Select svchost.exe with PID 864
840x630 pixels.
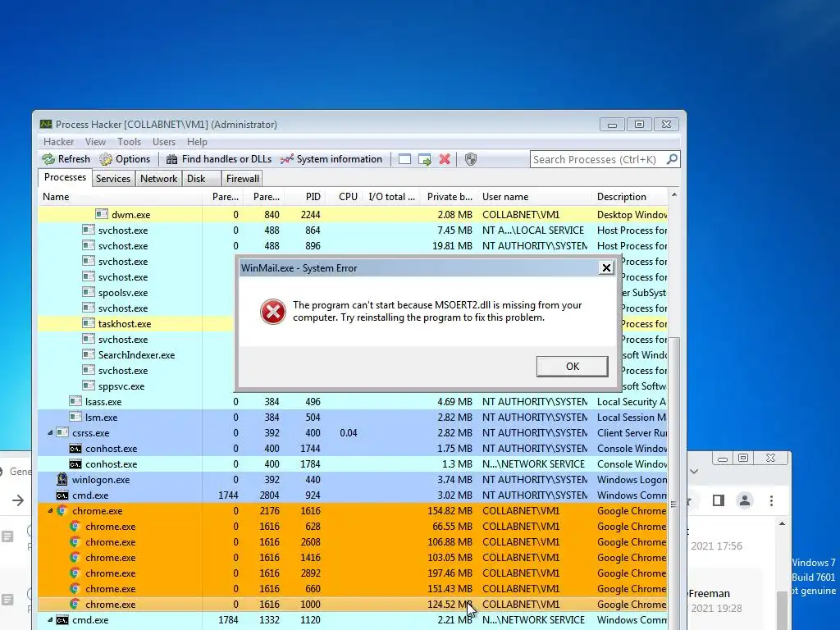(x=353, y=231)
